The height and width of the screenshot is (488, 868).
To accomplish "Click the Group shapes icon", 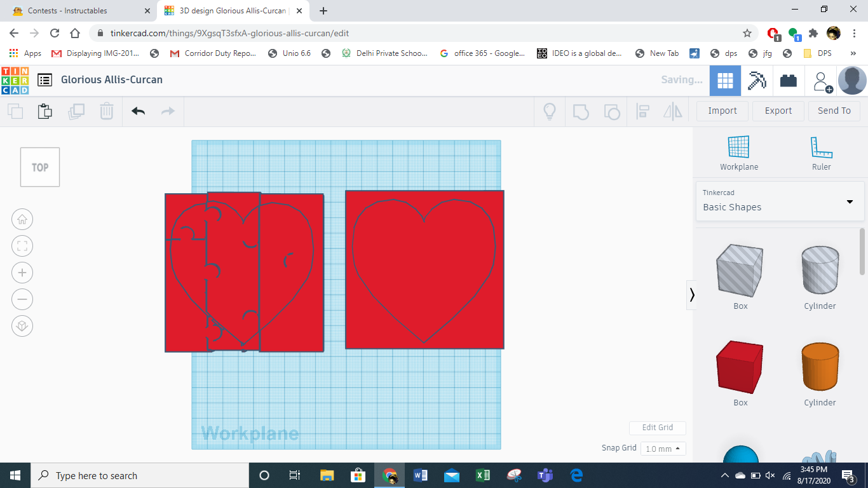I will click(x=580, y=111).
